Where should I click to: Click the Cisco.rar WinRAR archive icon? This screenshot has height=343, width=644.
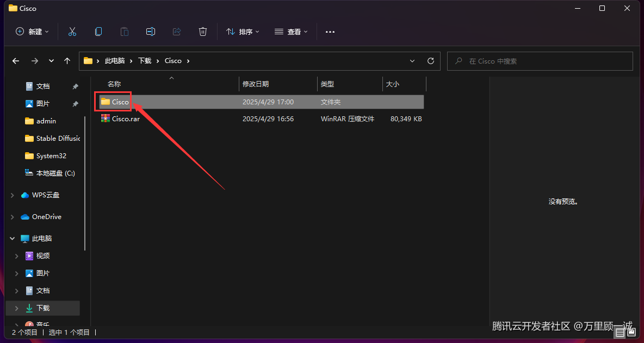click(106, 119)
